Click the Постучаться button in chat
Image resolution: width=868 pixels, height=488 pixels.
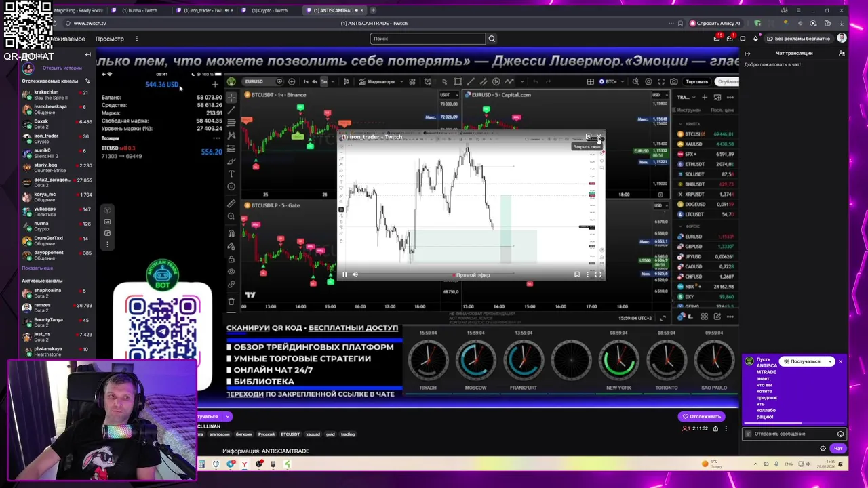coord(802,361)
